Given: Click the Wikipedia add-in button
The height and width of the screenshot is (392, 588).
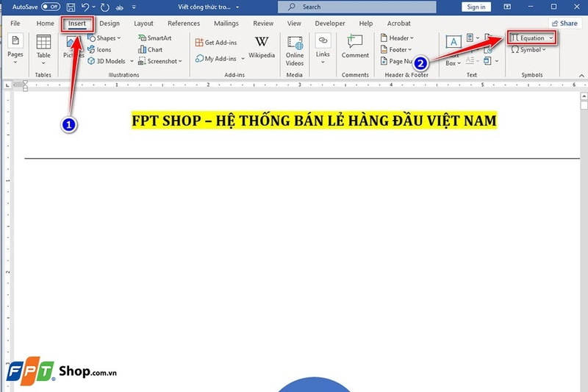Looking at the screenshot, I should click(262, 47).
